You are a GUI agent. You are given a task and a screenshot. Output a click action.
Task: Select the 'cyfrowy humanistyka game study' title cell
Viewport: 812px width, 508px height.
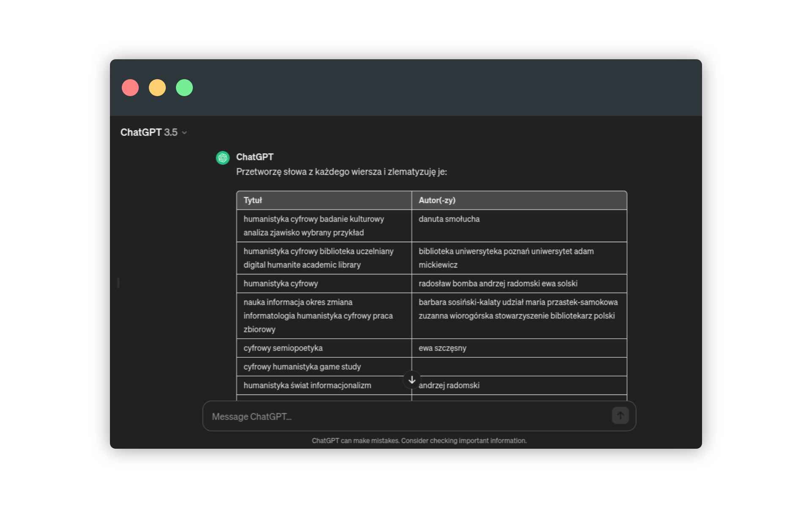(x=324, y=367)
